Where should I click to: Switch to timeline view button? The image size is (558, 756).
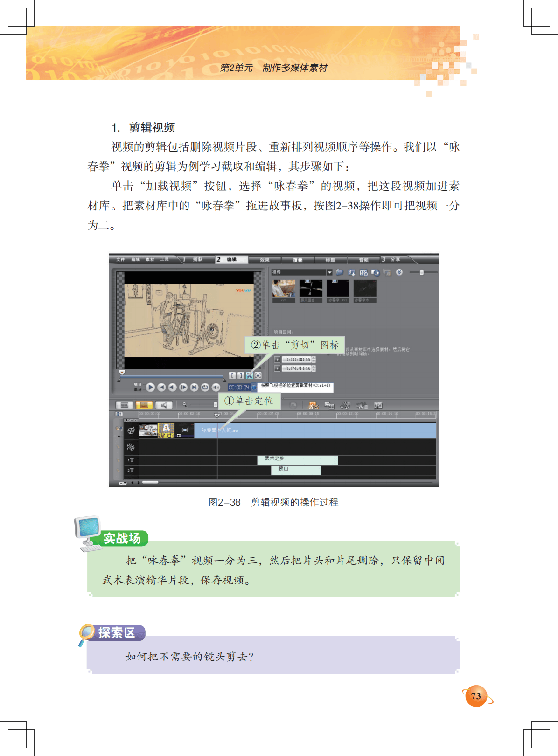coord(144,405)
